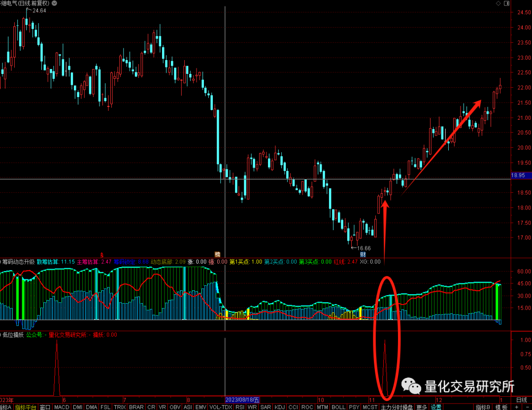The width and height of the screenshot is (532, 410).
Task: Open 设置 settings in the bottom bar
Action: [436, 407]
